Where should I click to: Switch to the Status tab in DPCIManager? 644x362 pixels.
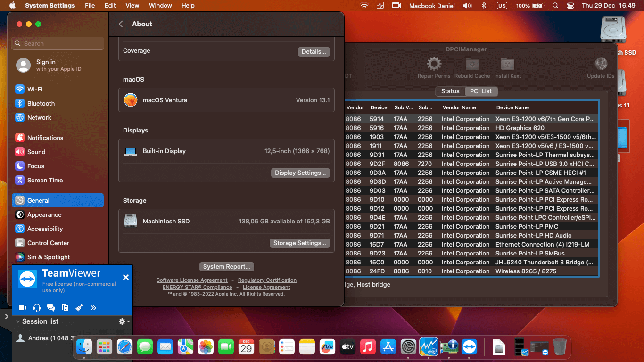(x=450, y=91)
